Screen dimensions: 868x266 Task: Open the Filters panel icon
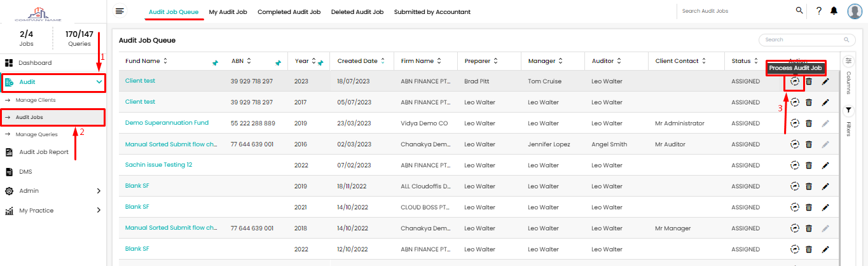(x=848, y=111)
